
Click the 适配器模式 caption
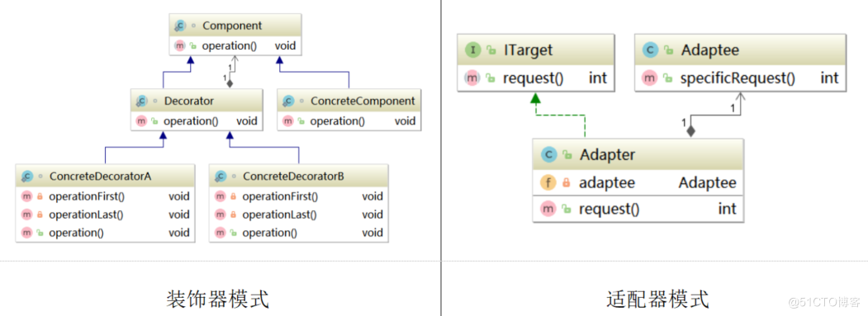pos(657,299)
